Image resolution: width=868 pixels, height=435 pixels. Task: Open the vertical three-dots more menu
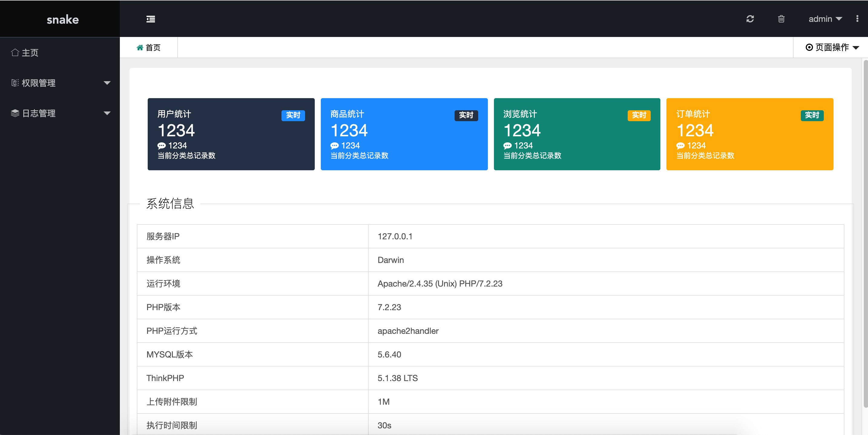[x=857, y=19]
